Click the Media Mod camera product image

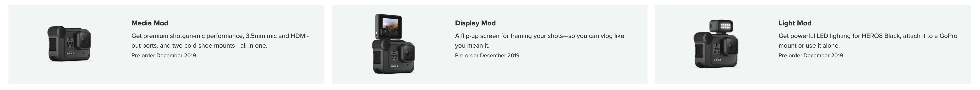(69, 44)
